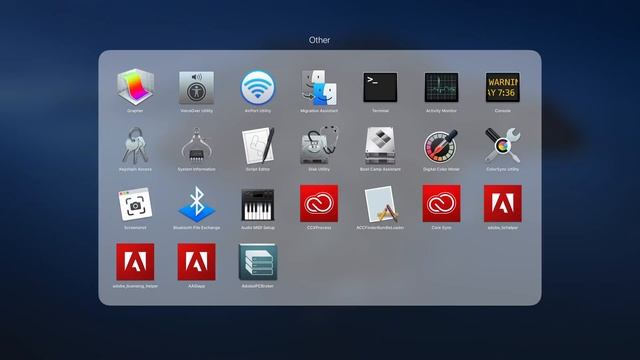Image resolution: width=640 pixels, height=360 pixels.
Task: Open the CCXProcess app
Action: [319, 203]
